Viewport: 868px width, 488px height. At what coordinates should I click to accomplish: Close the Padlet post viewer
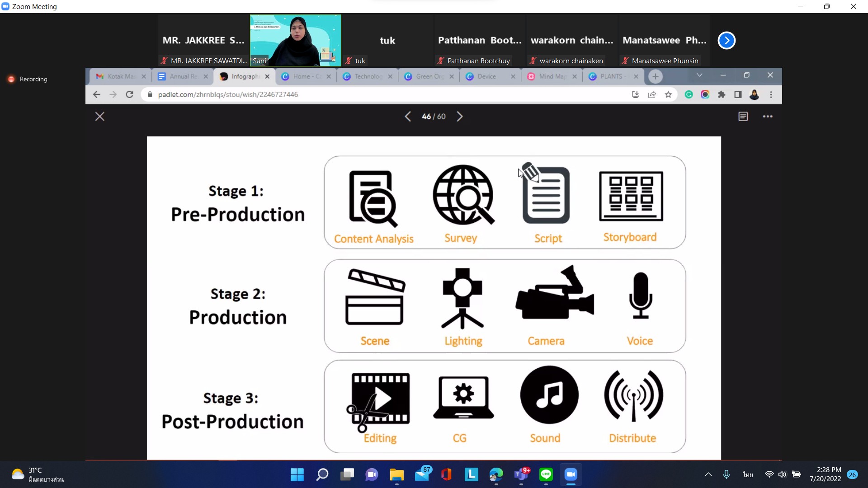point(100,117)
